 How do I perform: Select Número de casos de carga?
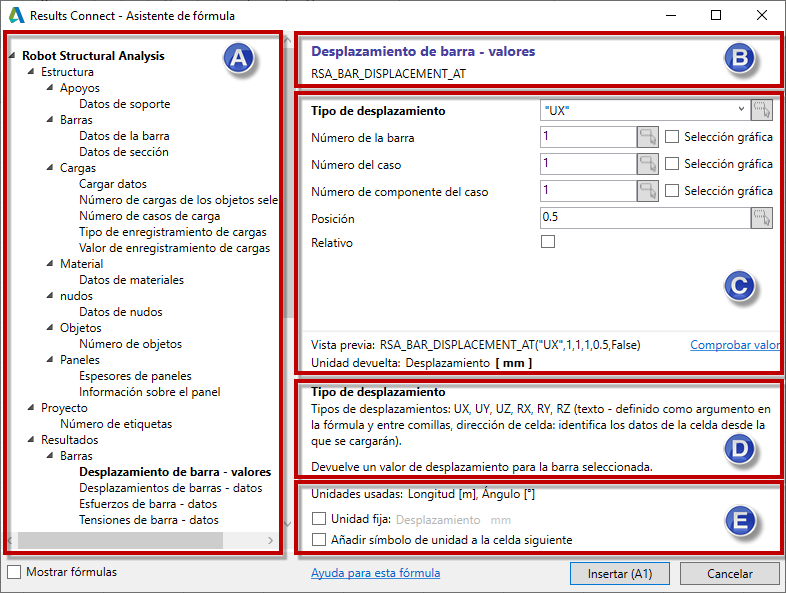click(149, 216)
